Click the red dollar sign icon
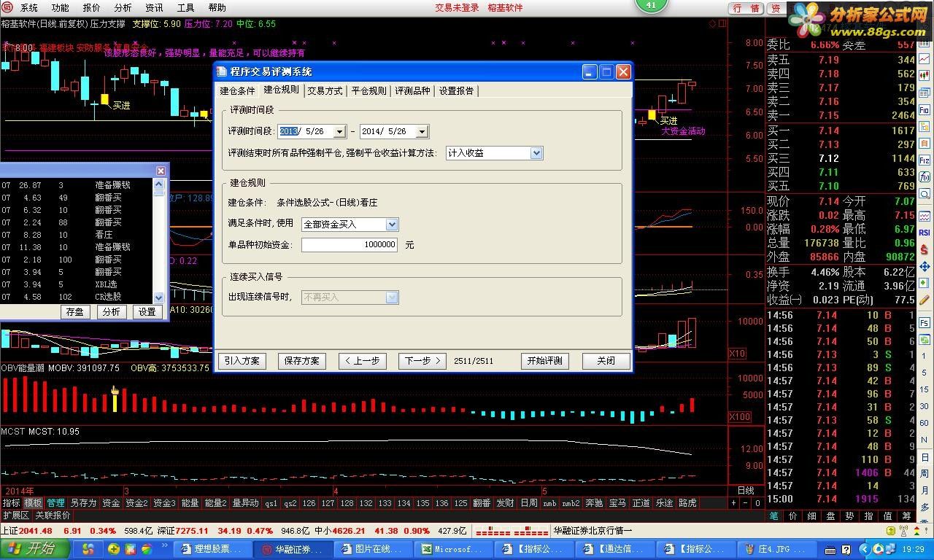The image size is (934, 560). pyautogui.click(x=924, y=250)
